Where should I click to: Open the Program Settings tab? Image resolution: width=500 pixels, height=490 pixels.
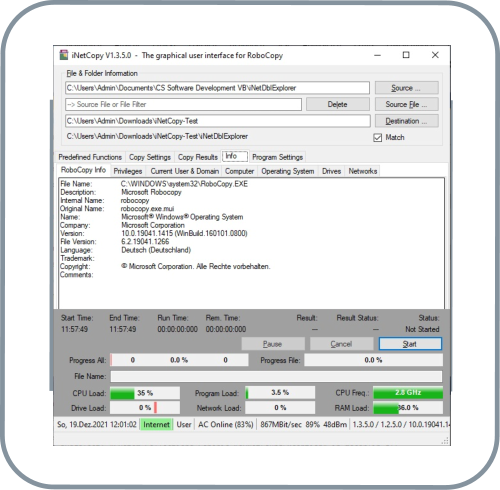click(277, 157)
